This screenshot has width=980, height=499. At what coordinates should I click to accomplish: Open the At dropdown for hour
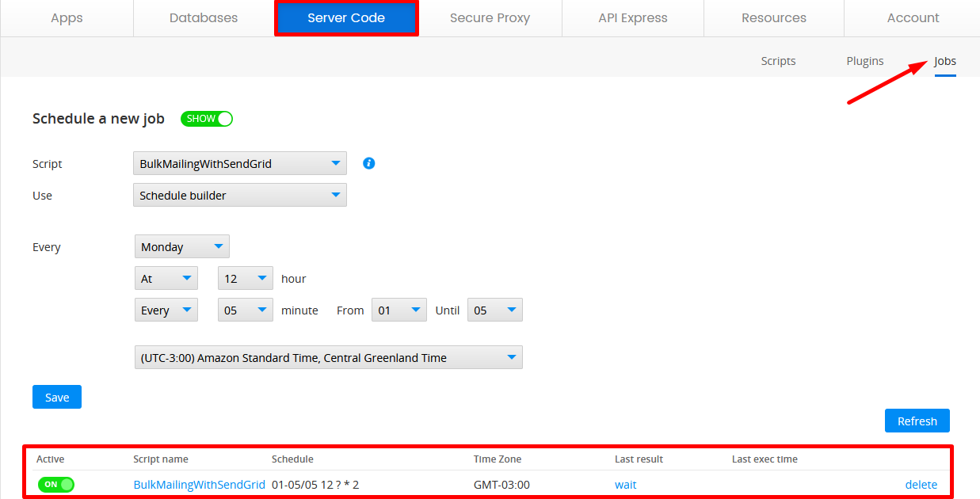point(166,278)
